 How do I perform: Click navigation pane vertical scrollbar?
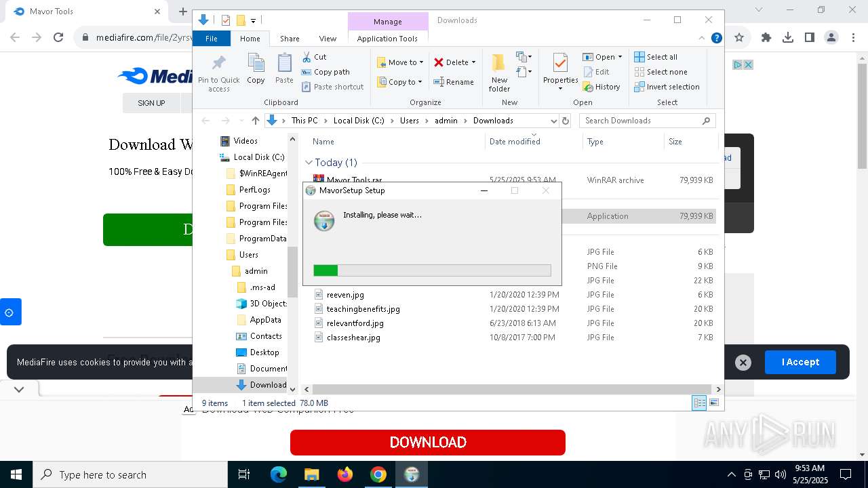(x=293, y=271)
